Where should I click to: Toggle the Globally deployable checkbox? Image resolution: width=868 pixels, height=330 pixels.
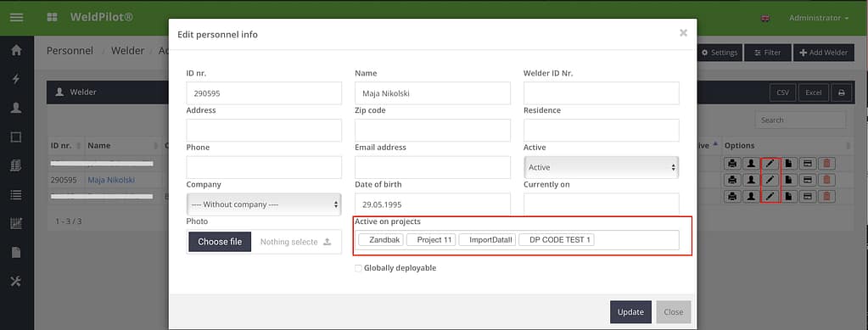[358, 268]
